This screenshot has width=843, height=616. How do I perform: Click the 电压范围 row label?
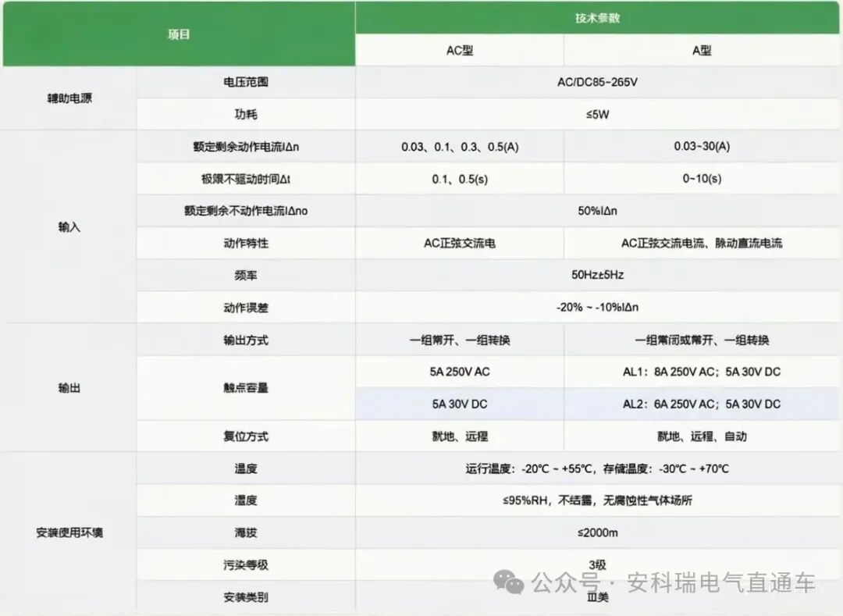[x=247, y=81]
